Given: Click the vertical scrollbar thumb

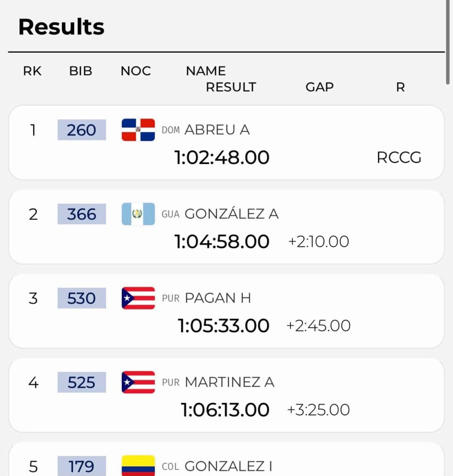Looking at the screenshot, I should click(x=447, y=42).
